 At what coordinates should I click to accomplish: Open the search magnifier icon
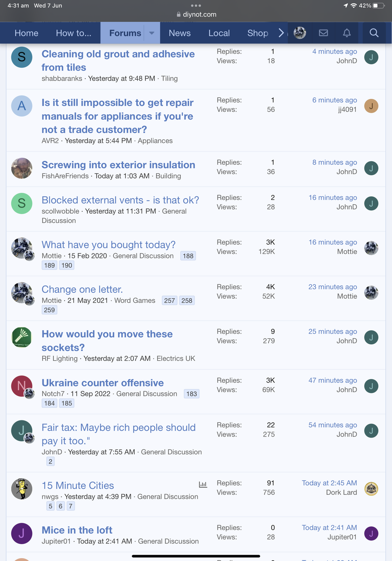374,33
